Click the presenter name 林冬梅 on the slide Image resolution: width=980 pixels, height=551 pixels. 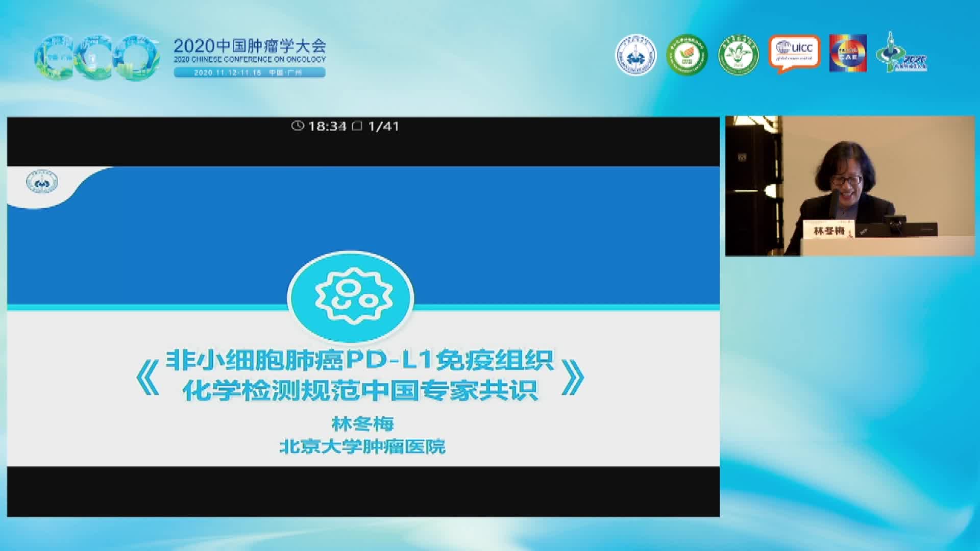point(362,424)
